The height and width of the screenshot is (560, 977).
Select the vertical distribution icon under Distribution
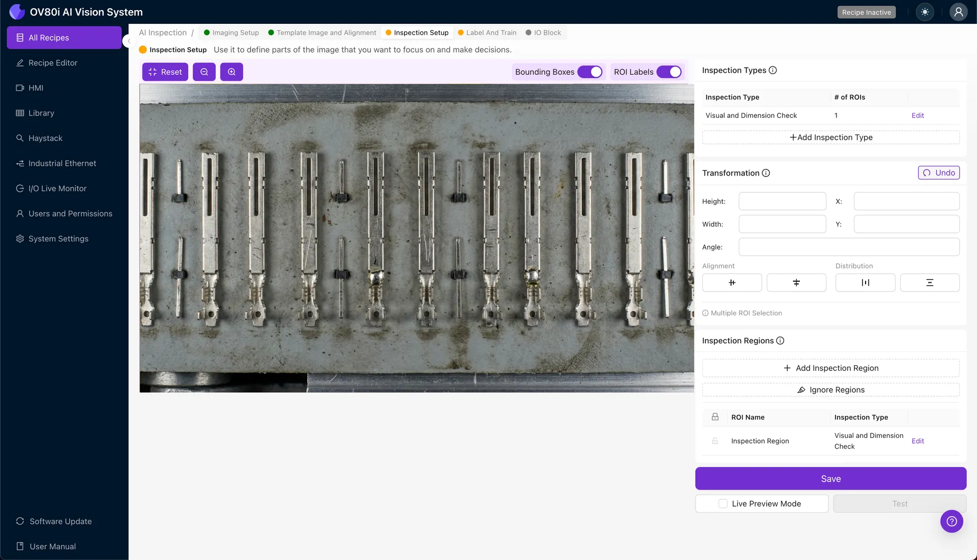[x=930, y=282]
